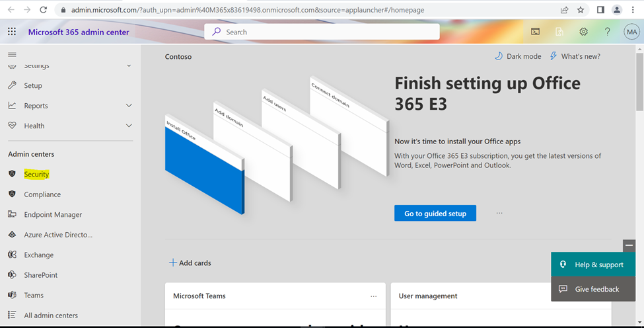Click the Setup wrench icon
Screen dimensions: 644x328
coord(13,85)
